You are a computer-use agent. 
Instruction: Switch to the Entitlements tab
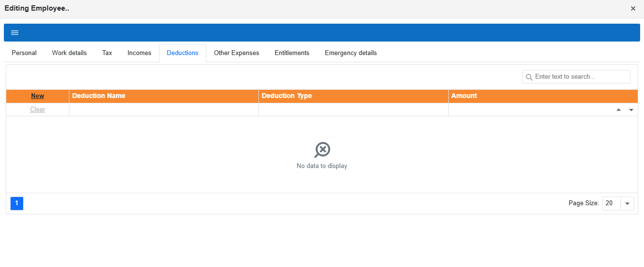pyautogui.click(x=292, y=53)
